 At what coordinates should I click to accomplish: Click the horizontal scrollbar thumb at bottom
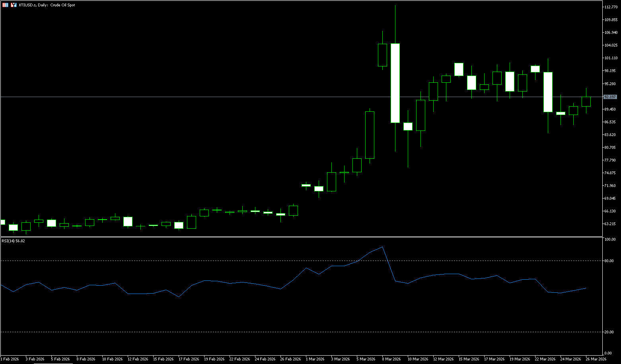[x=54, y=363]
